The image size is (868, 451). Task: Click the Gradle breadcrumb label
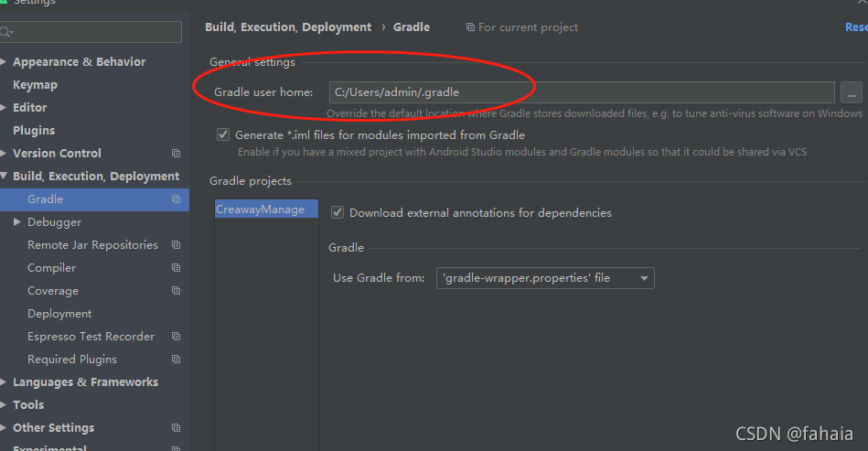click(x=412, y=27)
